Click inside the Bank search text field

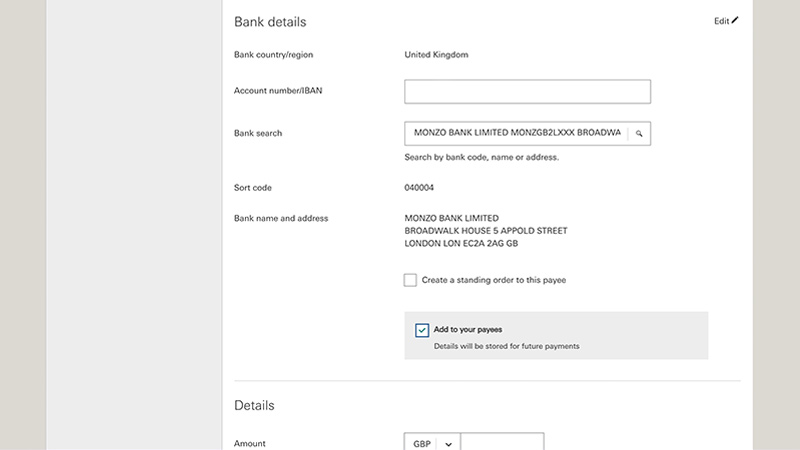516,133
